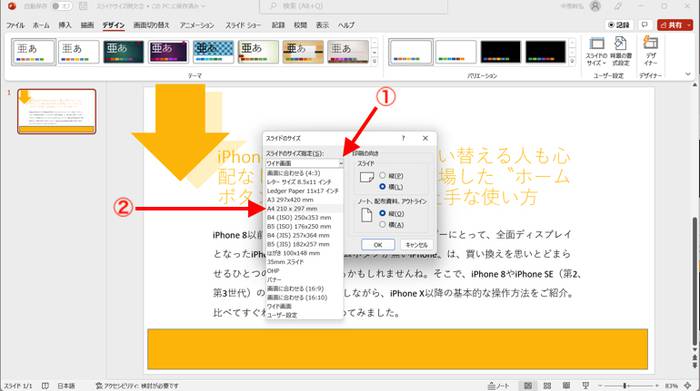Click the 日本語 language indicator in status bar
This screenshot has width=700, height=391.
(x=66, y=386)
